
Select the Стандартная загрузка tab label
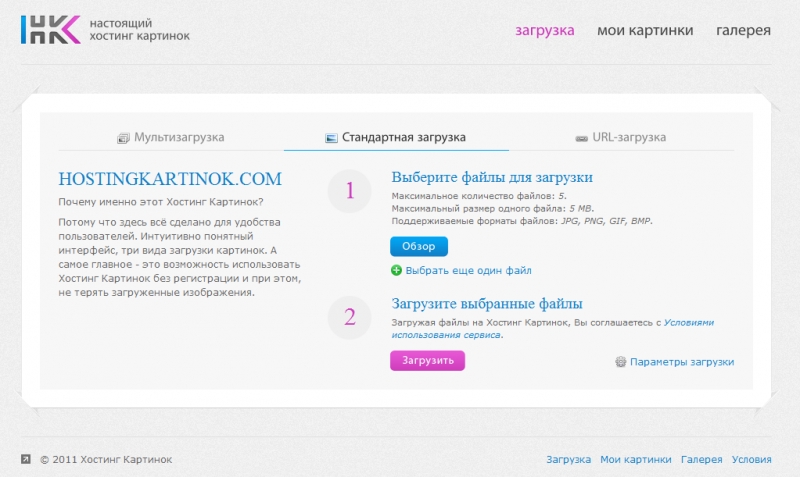[x=403, y=137]
